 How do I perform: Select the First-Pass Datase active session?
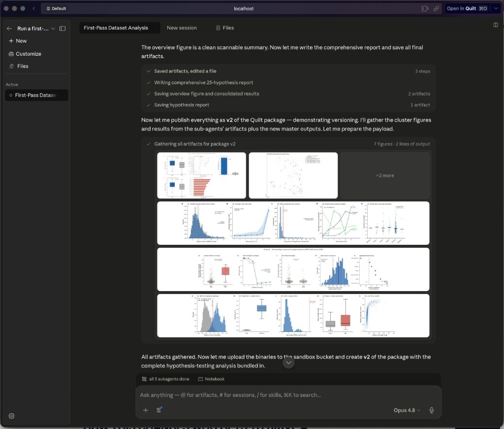pos(36,95)
